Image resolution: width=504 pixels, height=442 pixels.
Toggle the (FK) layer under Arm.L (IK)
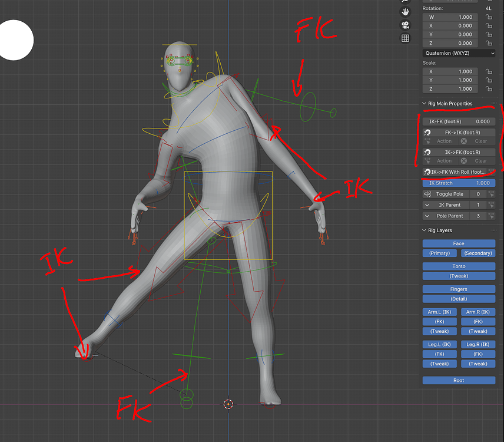pyautogui.click(x=439, y=322)
